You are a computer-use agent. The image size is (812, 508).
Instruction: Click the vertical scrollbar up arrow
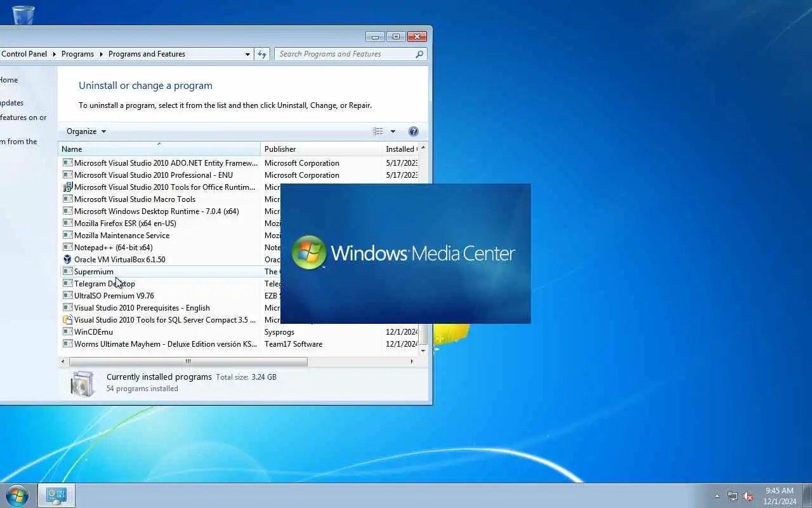click(x=423, y=148)
